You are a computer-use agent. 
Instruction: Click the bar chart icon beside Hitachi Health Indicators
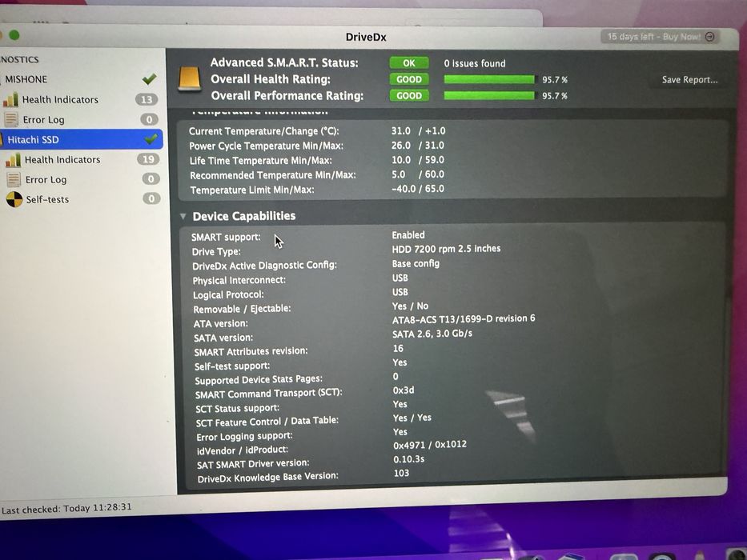tap(13, 159)
